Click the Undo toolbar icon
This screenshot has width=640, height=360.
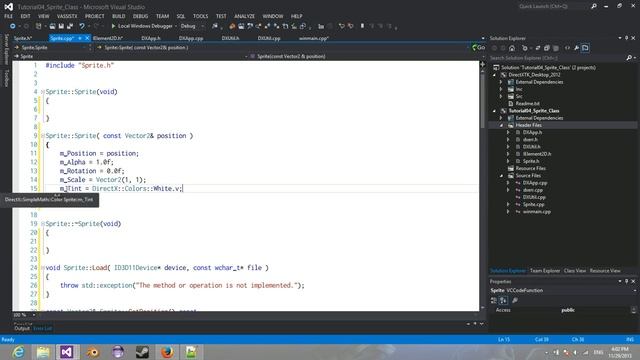(82, 26)
